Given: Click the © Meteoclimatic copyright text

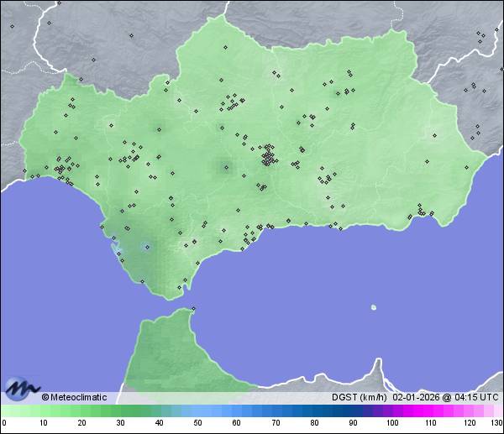Looking at the screenshot, I should pyautogui.click(x=74, y=397).
